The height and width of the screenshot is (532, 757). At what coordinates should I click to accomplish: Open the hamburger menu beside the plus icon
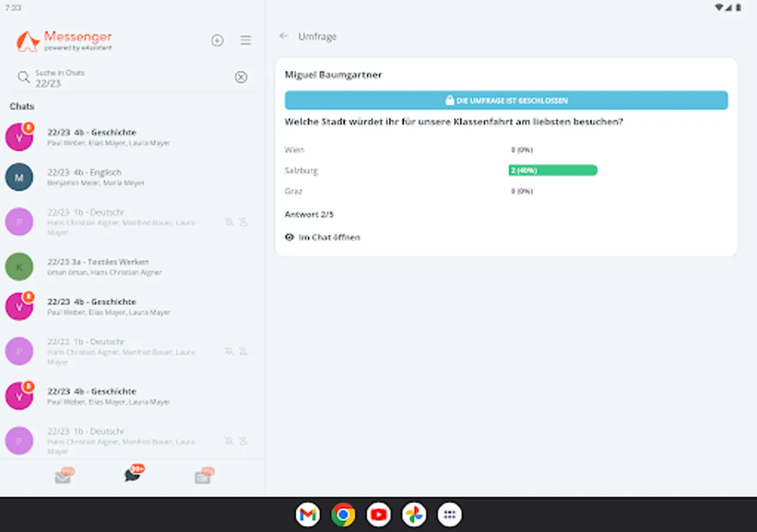pos(246,40)
